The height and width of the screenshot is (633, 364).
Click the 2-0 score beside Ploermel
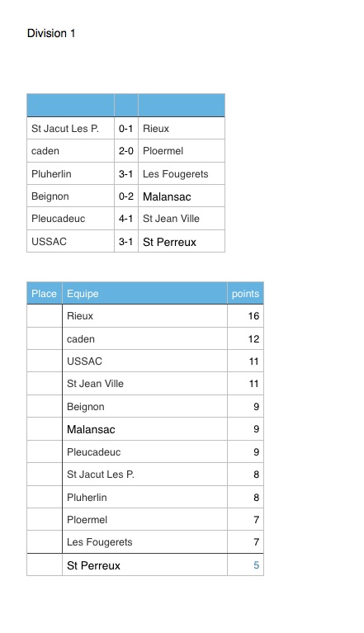(126, 151)
